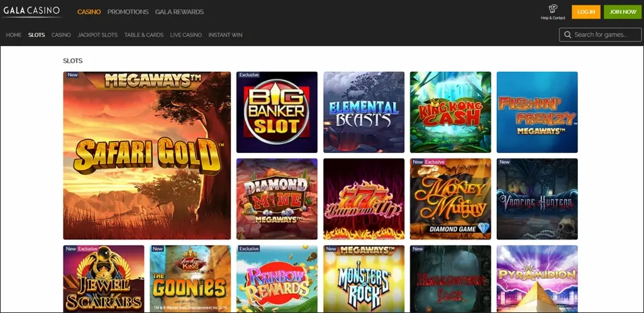Open the TABLE & CARDS tab
644x313 pixels.
click(x=144, y=35)
